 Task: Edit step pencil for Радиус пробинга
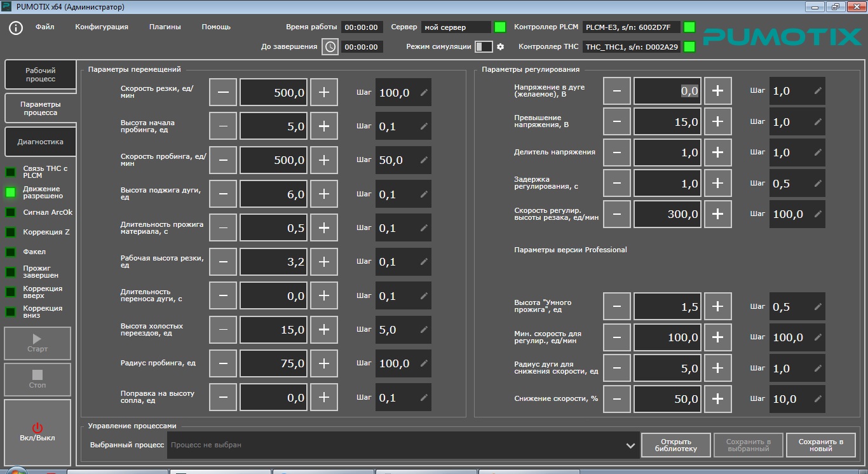424,363
